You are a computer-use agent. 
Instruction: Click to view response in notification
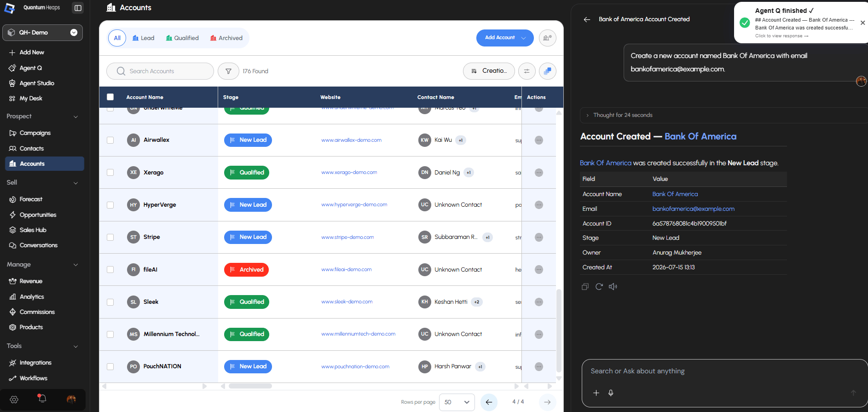click(x=781, y=36)
